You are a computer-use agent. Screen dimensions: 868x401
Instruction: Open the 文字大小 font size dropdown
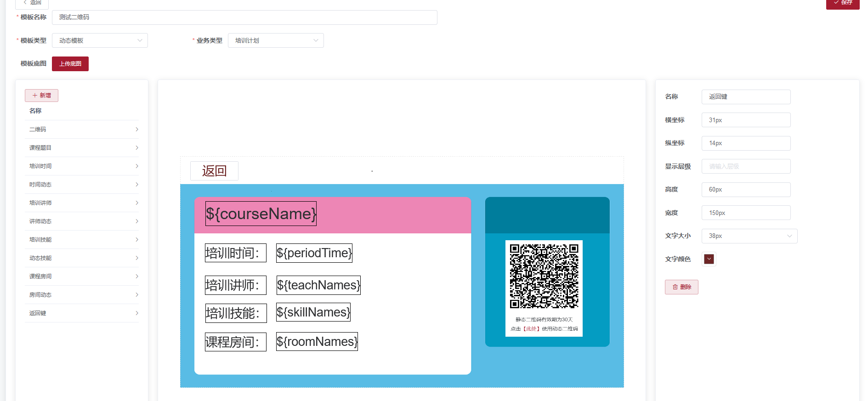pos(749,236)
